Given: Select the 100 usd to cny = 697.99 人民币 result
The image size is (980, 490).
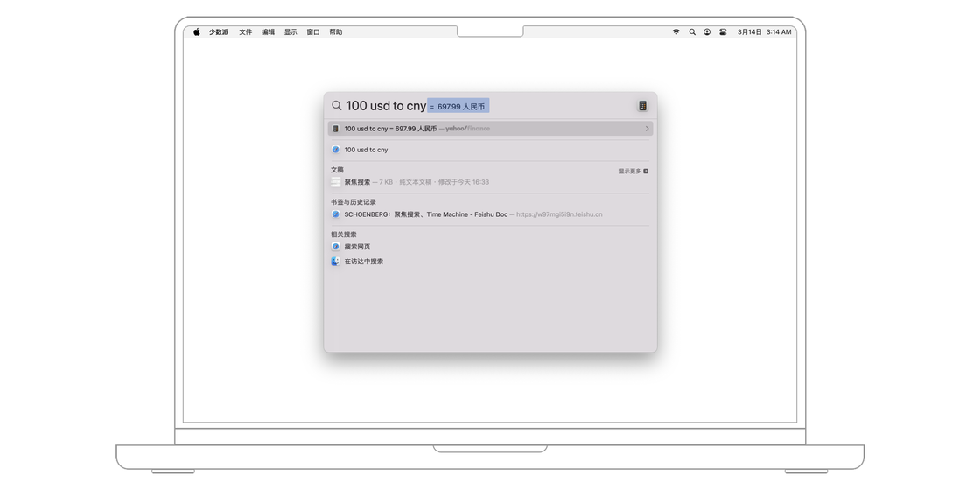Looking at the screenshot, I should [491, 128].
